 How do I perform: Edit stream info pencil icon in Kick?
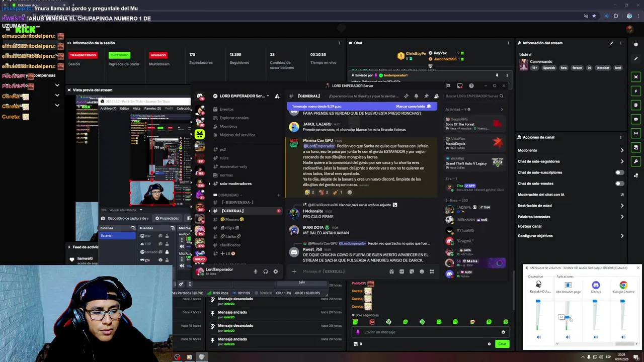(612, 43)
